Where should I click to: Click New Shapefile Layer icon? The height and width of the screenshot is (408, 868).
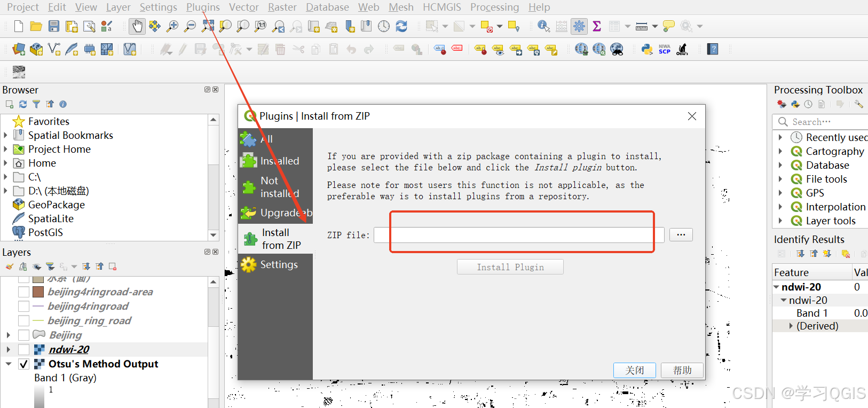(x=54, y=50)
